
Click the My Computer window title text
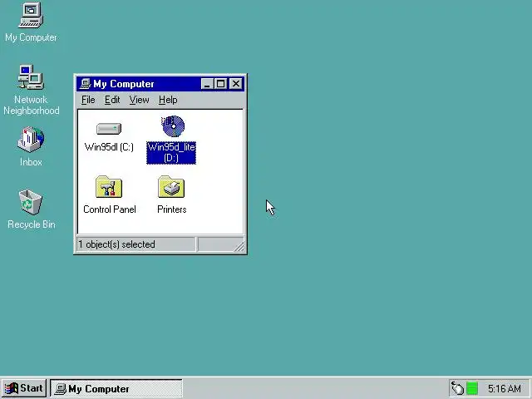(124, 84)
